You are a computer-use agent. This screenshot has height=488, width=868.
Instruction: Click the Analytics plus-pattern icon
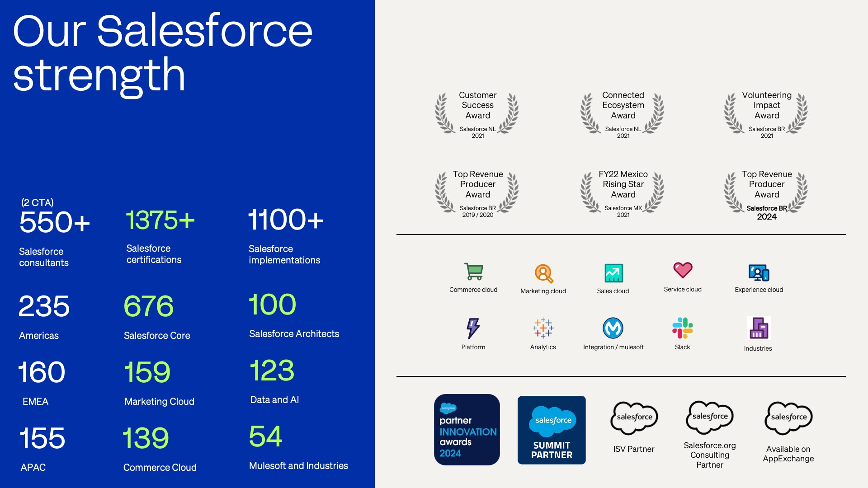(x=543, y=328)
